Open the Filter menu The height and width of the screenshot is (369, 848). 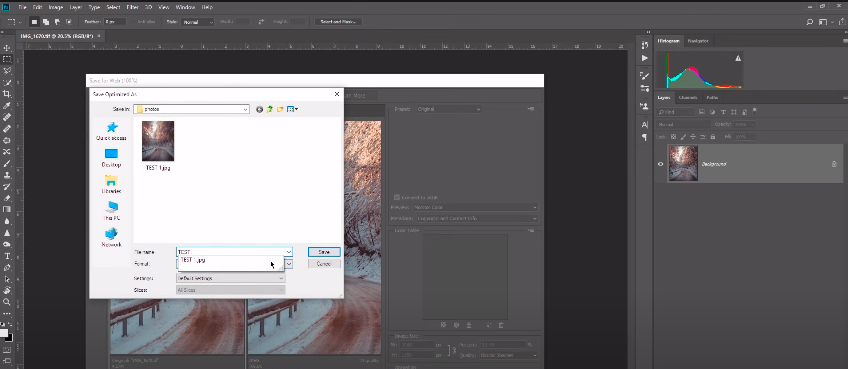coord(132,8)
